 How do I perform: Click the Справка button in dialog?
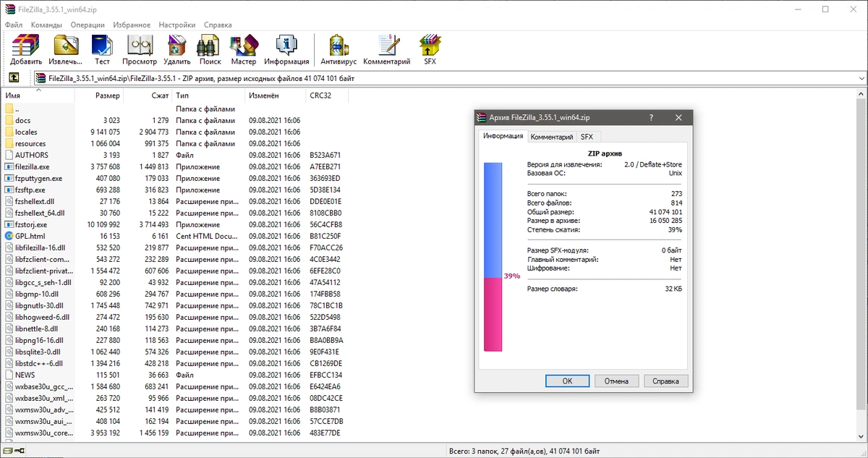(665, 381)
